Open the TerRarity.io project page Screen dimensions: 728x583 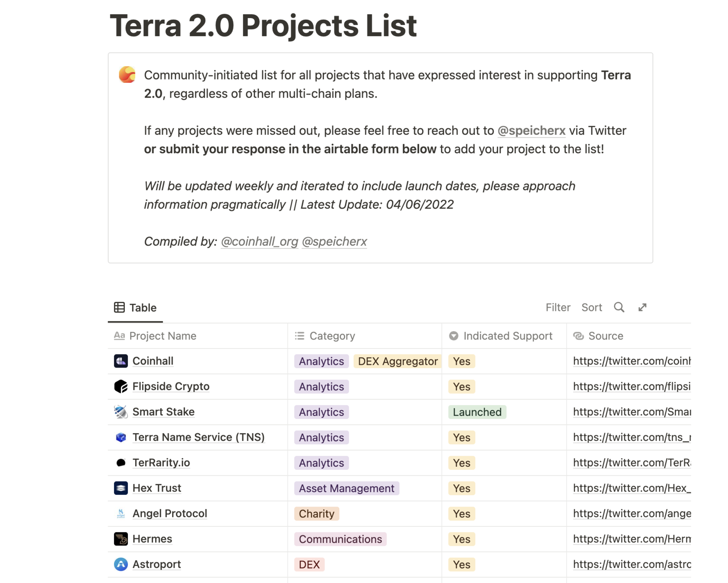[x=161, y=463]
